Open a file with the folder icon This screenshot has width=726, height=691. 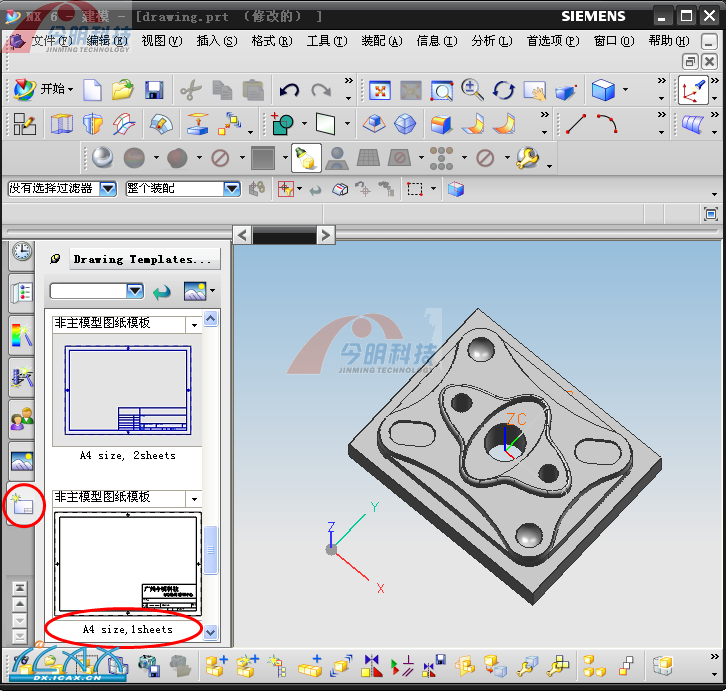[122, 90]
